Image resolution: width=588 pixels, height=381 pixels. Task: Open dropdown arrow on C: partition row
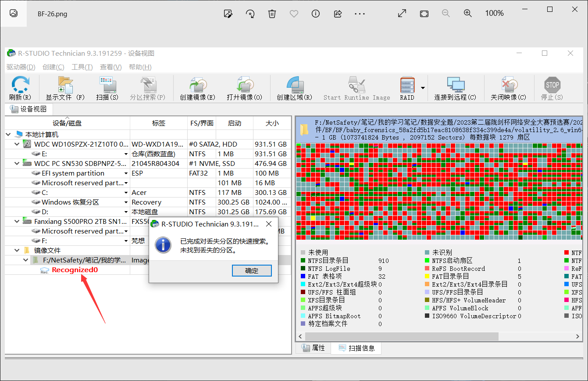[126, 193]
